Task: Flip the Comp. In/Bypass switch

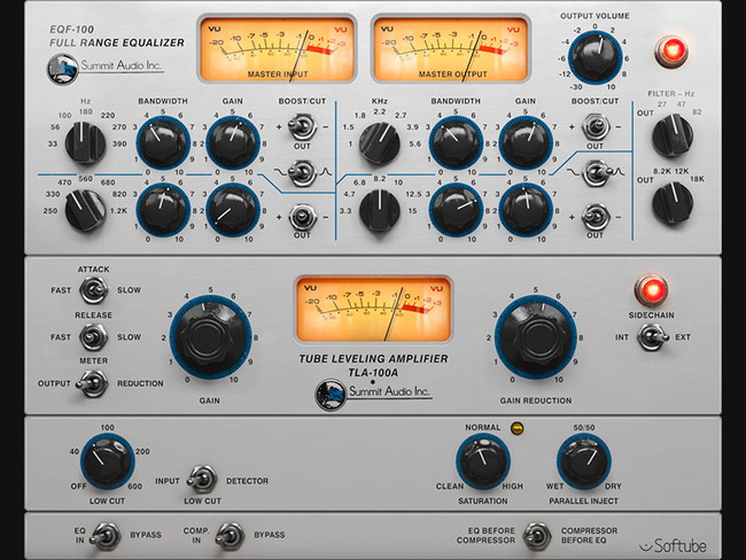Action: click(230, 535)
